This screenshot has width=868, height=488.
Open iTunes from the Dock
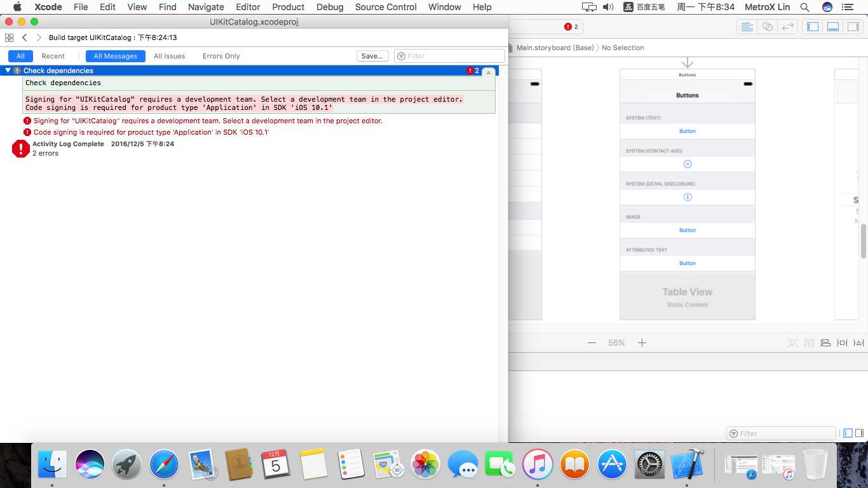pyautogui.click(x=538, y=464)
